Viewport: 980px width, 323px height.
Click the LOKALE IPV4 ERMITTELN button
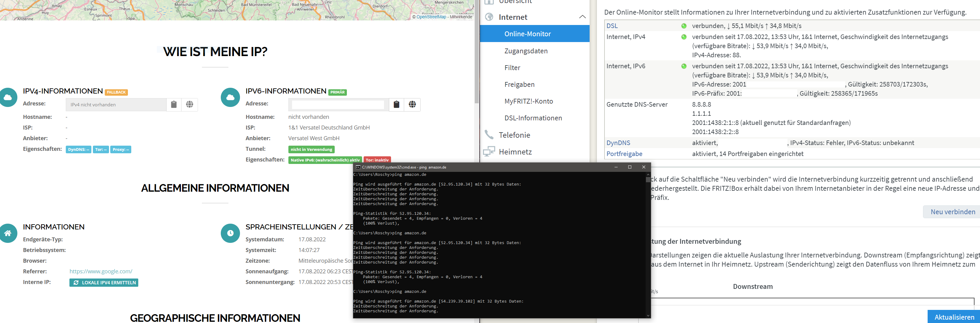point(104,283)
